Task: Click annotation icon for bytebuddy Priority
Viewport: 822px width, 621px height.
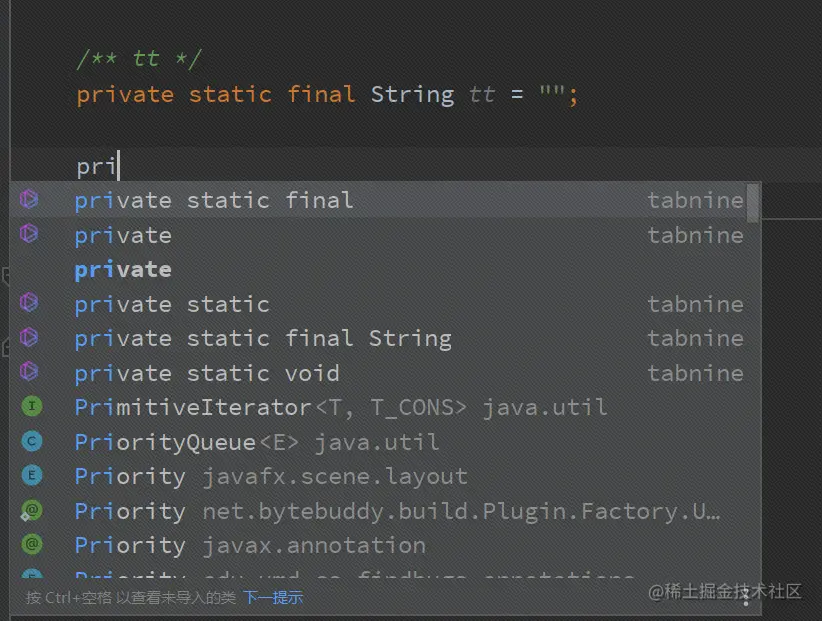Action: pyautogui.click(x=32, y=511)
